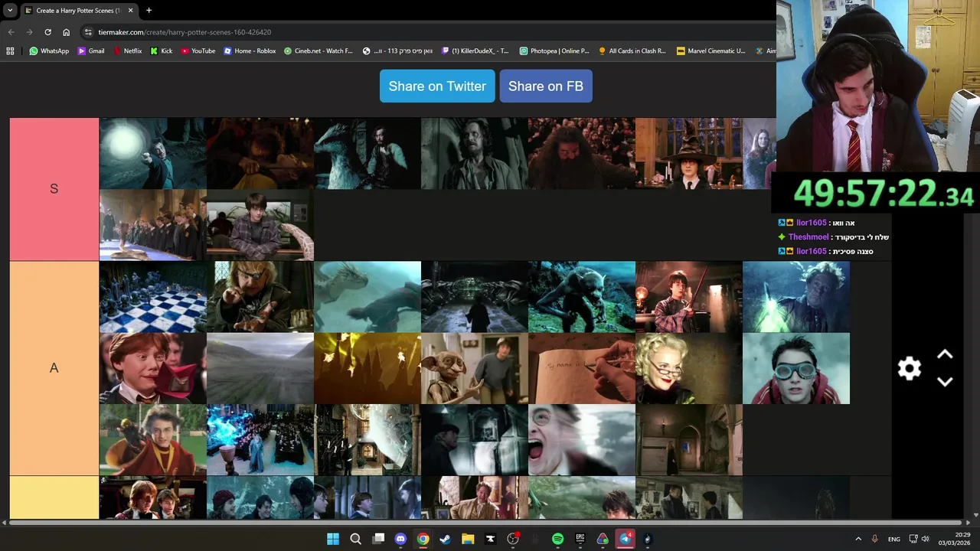Go to the browser home page
The width and height of the screenshot is (980, 551).
point(66,32)
